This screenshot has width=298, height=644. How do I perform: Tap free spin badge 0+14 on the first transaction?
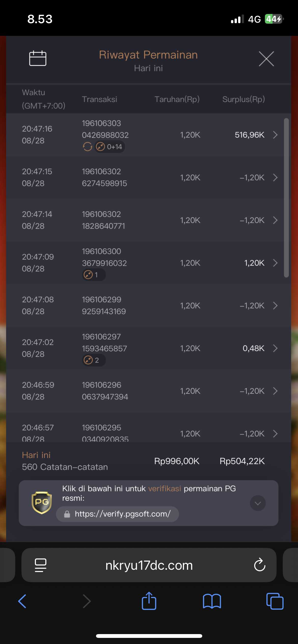click(110, 147)
